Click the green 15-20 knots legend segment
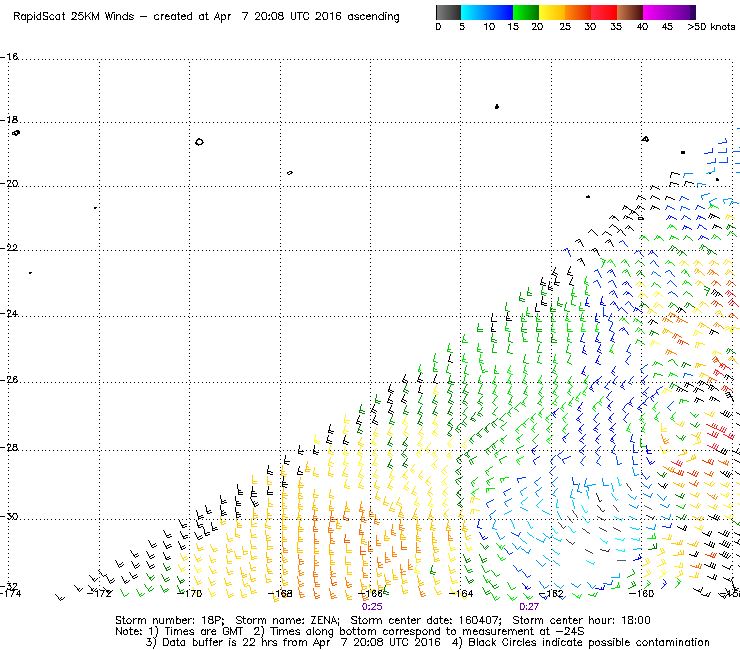This screenshot has width=740, height=650. [x=526, y=12]
